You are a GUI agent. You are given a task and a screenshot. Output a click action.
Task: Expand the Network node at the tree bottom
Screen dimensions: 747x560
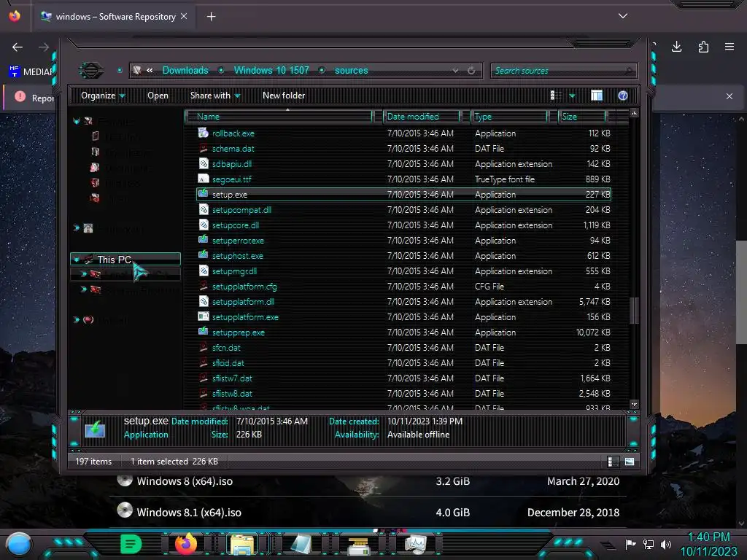pyautogui.click(x=76, y=319)
